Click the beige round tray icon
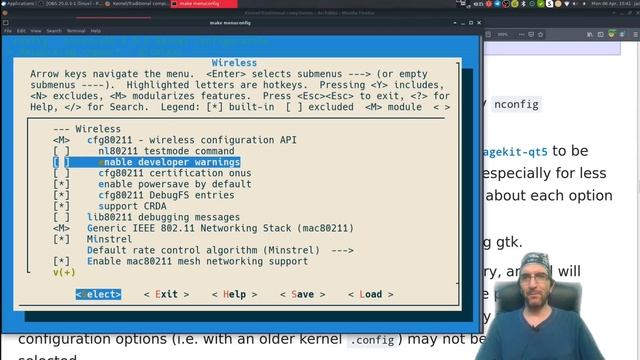Viewport: 640px width, 360px height. 558,4
